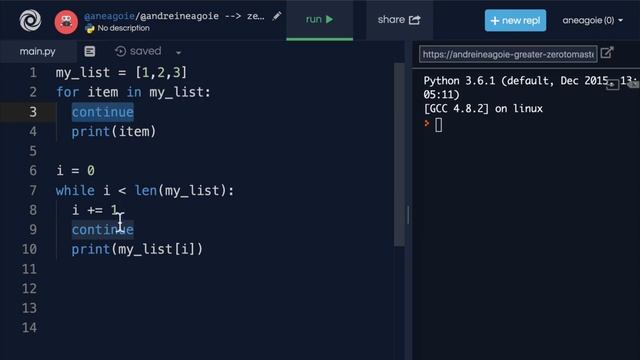Click the Python 3.6.1 version text in console

coord(459,81)
